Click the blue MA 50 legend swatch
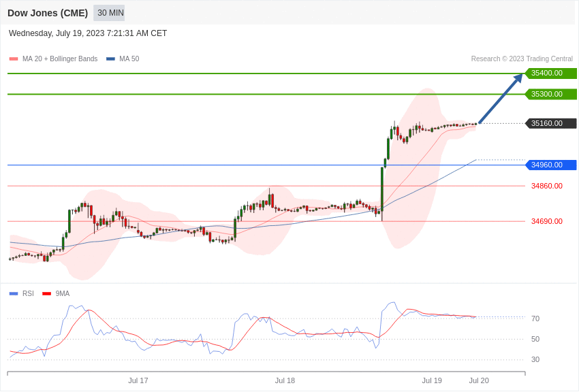579x392 pixels. [110, 59]
